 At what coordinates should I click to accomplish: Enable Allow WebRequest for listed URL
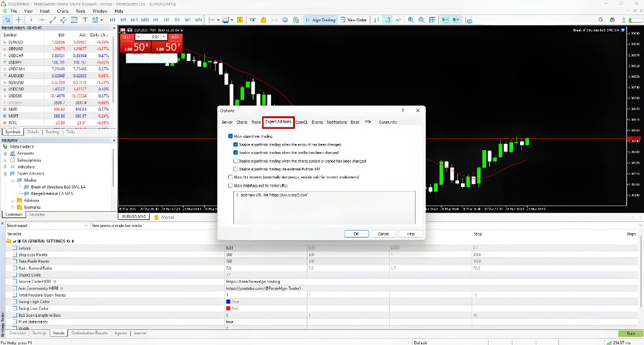[x=230, y=185]
